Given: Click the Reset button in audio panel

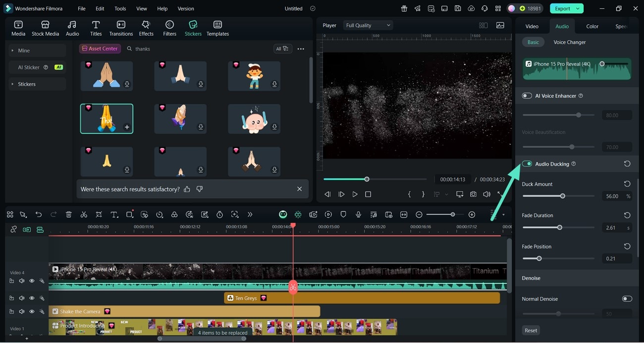Looking at the screenshot, I should [531, 330].
